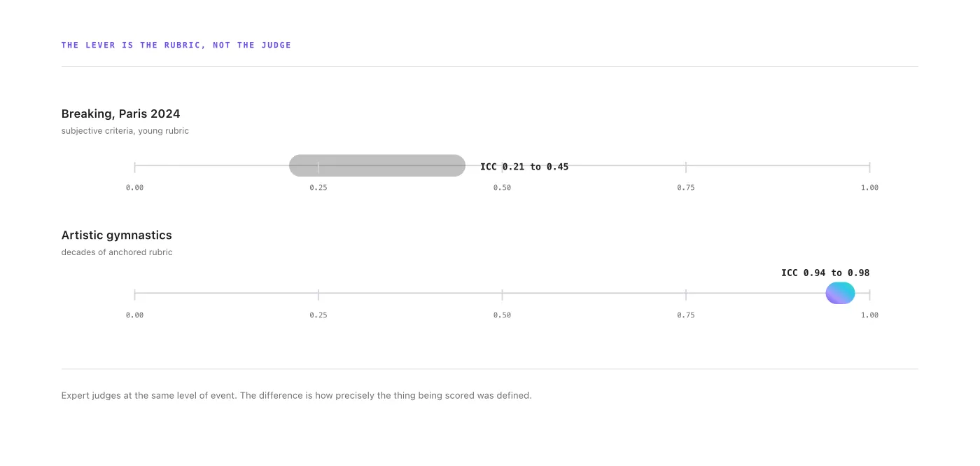Click the 0.00 tick label on gymnastics axis
The width and height of the screenshot is (980, 466).
[134, 315]
